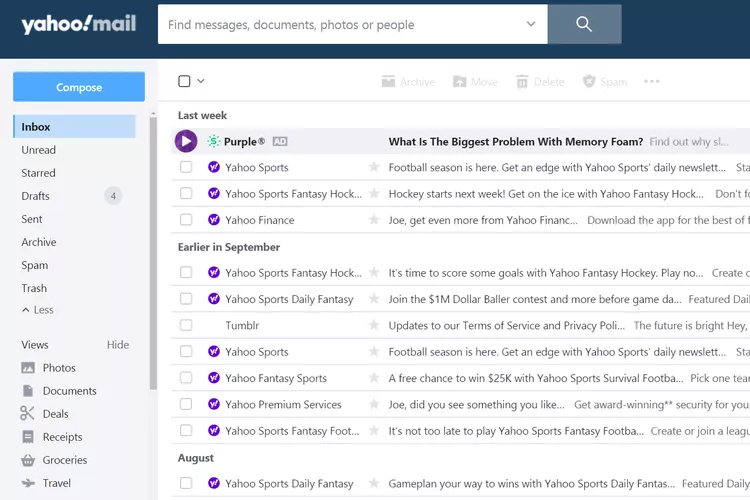Screen dimensions: 750x500
Task: Click the search magnifier button
Action: pos(584,25)
